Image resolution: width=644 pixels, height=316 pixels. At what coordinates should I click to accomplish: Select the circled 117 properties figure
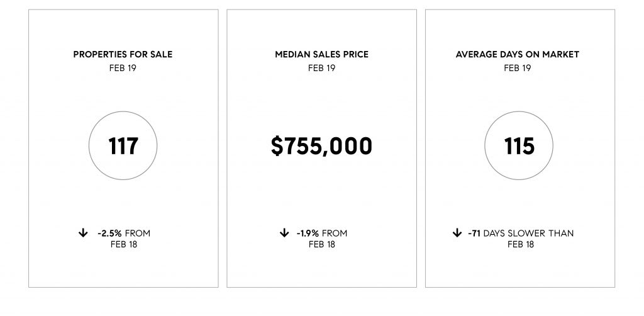point(123,147)
